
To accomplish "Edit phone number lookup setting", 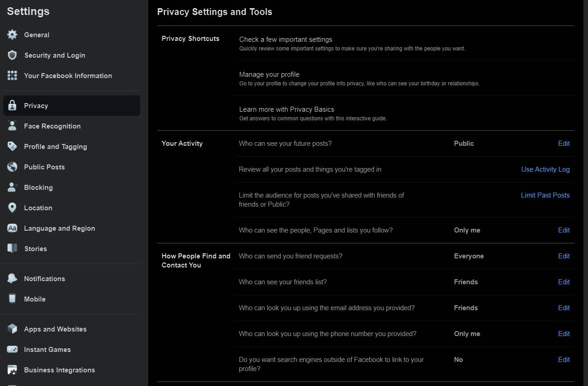I will click(563, 333).
